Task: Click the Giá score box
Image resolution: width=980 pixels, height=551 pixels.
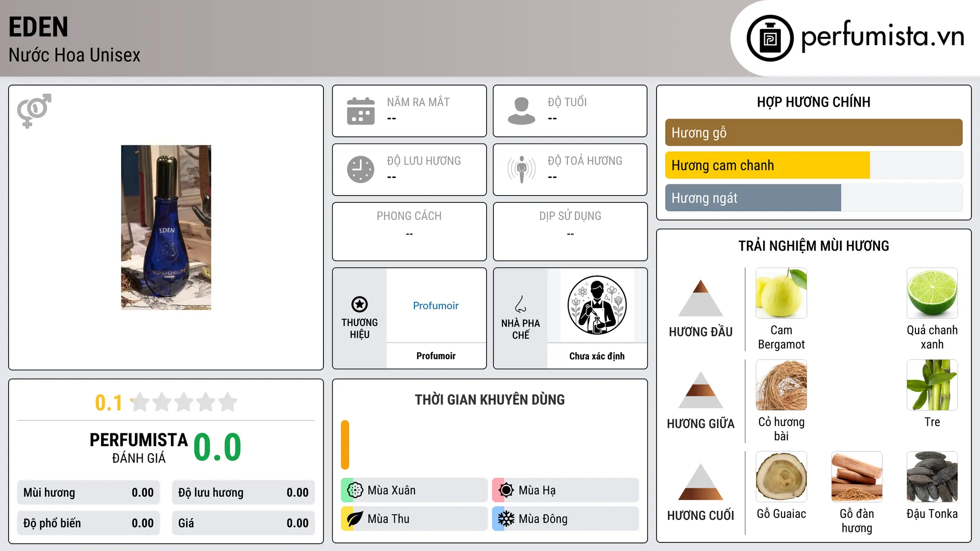Action: pos(243,523)
